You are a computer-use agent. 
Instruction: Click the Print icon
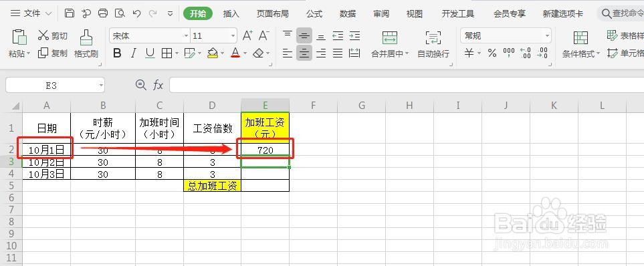pos(103,13)
